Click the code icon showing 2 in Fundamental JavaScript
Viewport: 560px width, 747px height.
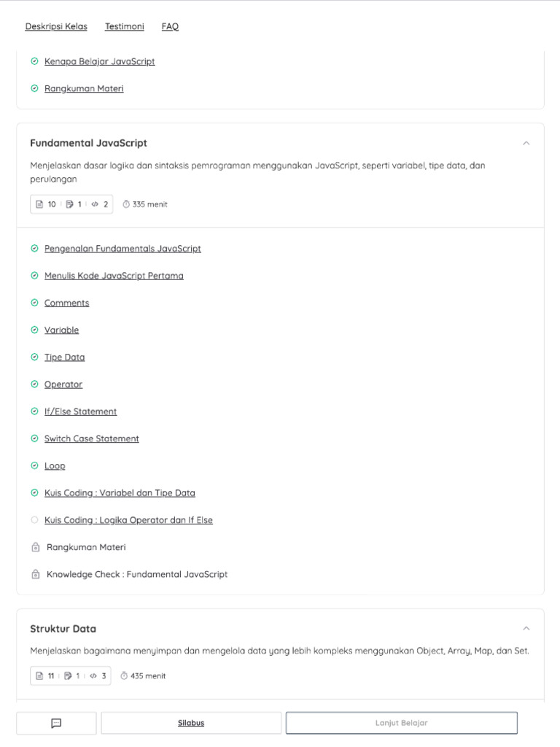(x=95, y=204)
